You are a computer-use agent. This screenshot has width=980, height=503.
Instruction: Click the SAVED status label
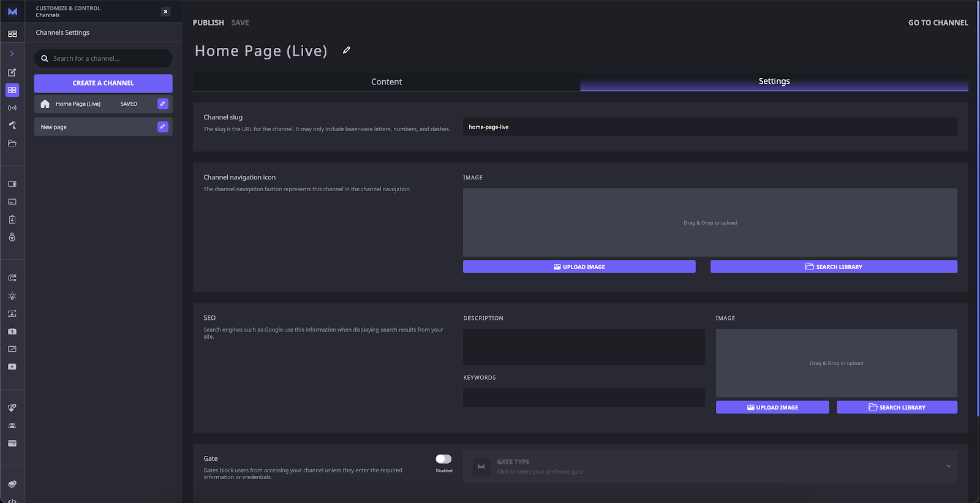tap(129, 104)
